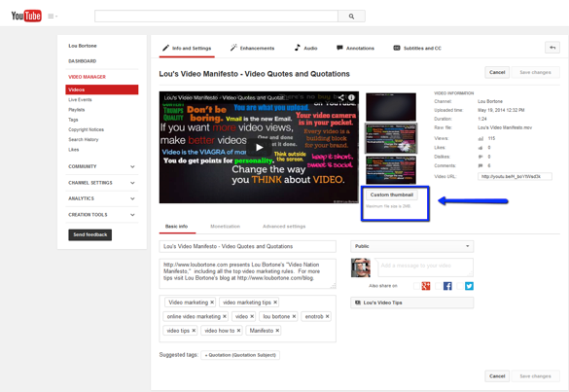Click the back arrow return button
Screen dimensions: 569x392
coord(552,48)
